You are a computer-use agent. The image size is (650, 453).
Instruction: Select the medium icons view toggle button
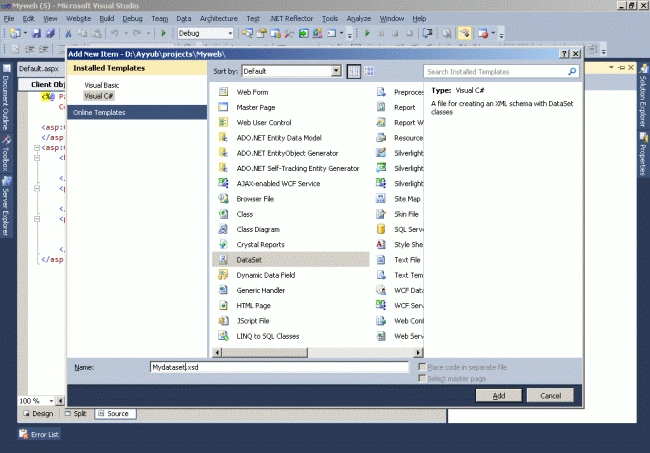[x=369, y=71]
